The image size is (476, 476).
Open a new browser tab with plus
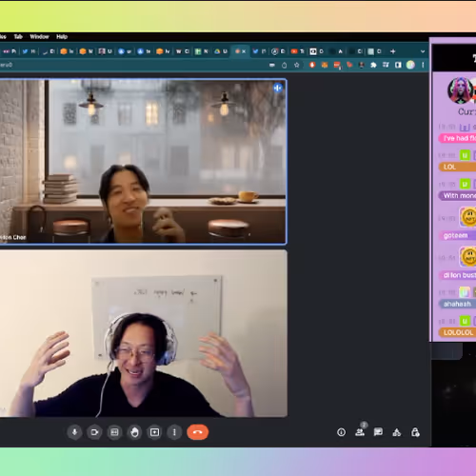(393, 51)
